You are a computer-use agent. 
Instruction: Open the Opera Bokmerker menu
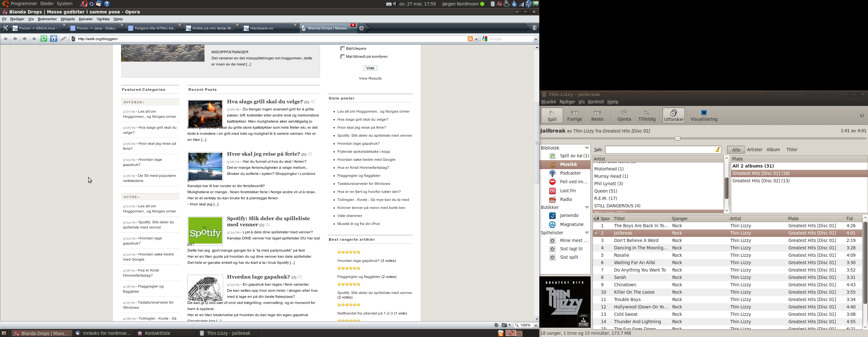point(47,19)
